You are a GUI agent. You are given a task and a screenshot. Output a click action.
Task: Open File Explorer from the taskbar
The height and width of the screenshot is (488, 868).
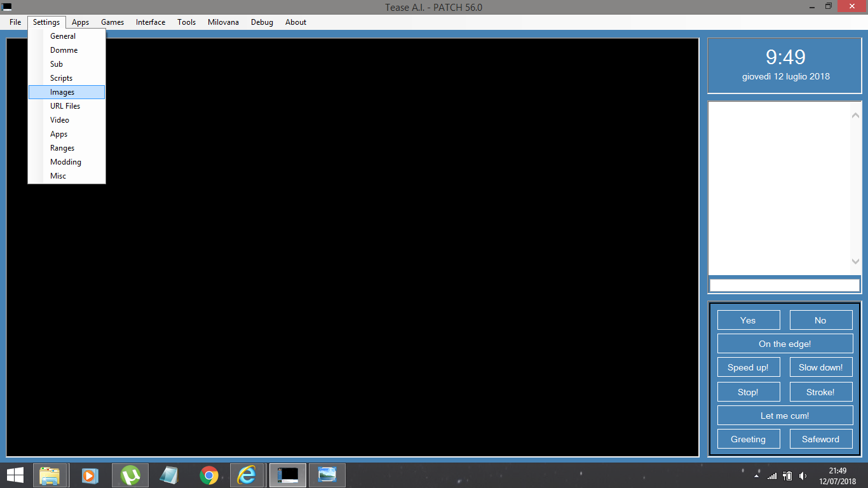pos(50,475)
